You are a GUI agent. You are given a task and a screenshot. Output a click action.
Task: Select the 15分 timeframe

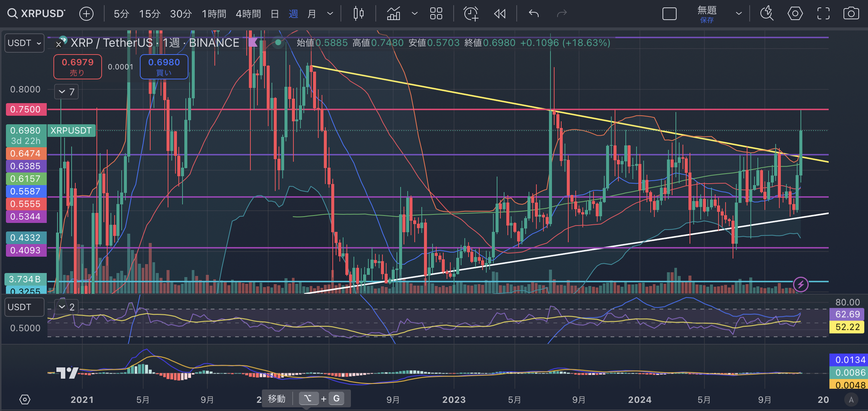(x=149, y=14)
